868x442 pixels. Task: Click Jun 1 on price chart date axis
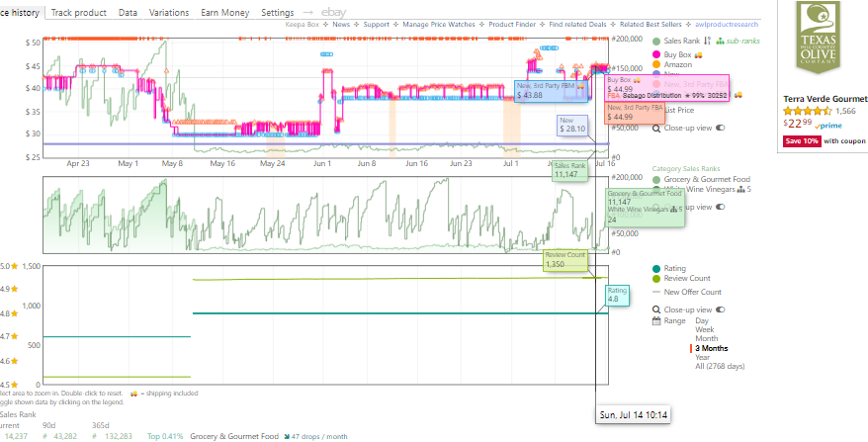(322, 164)
